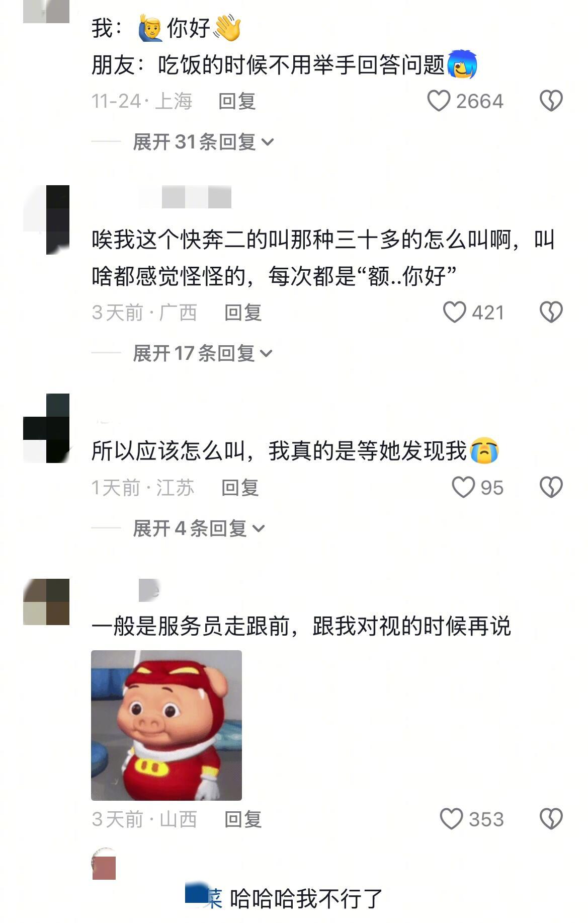Expand 展开31条回复 replies

[203, 142]
